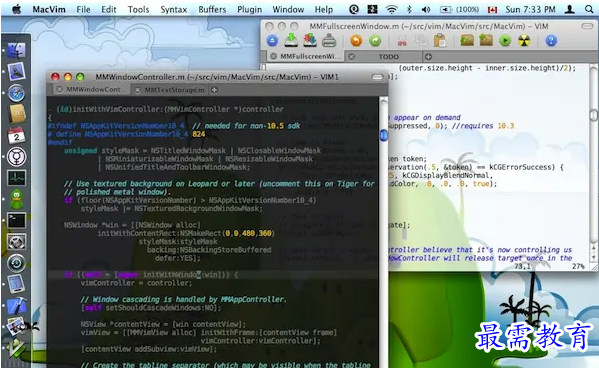
Task: Open the Syntax menu
Action: tap(174, 10)
